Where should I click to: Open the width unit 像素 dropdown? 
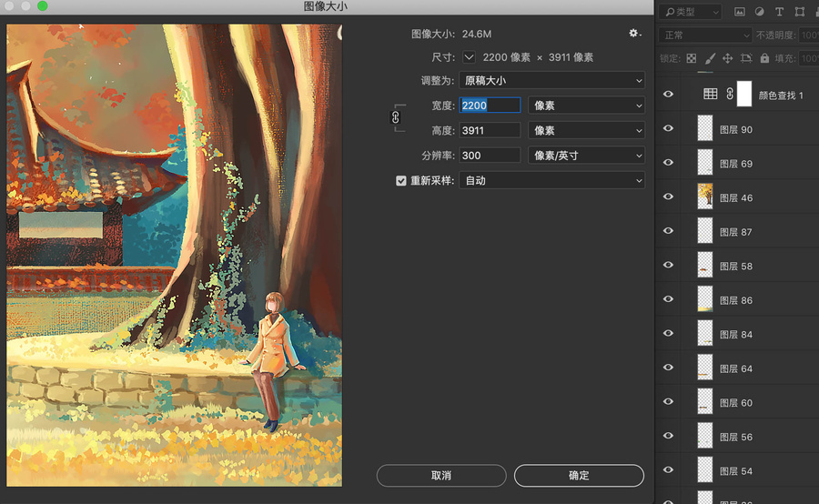pos(587,106)
